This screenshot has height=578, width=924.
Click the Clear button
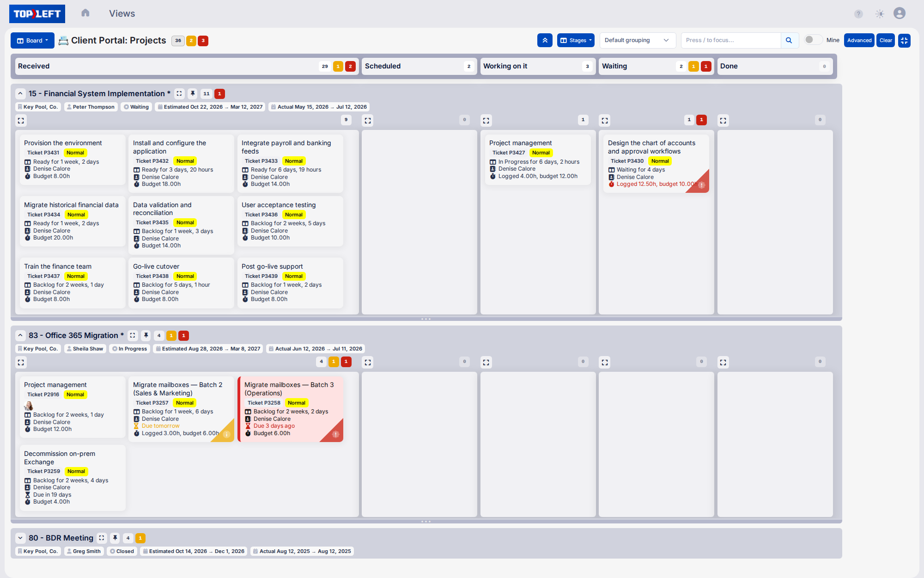coord(886,40)
